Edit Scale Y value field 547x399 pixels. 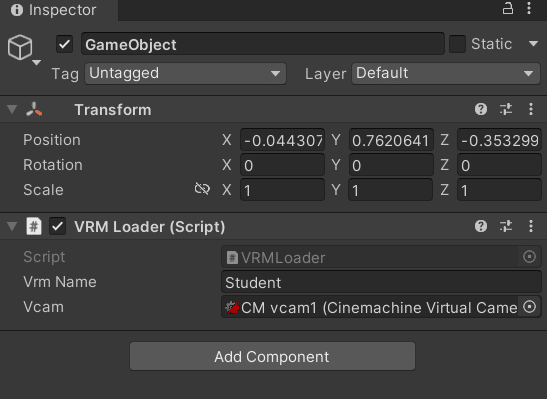point(390,190)
